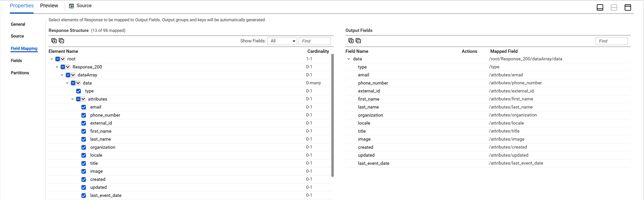Uncheck the type element checkbox
The width and height of the screenshot is (644, 200).
click(79, 91)
